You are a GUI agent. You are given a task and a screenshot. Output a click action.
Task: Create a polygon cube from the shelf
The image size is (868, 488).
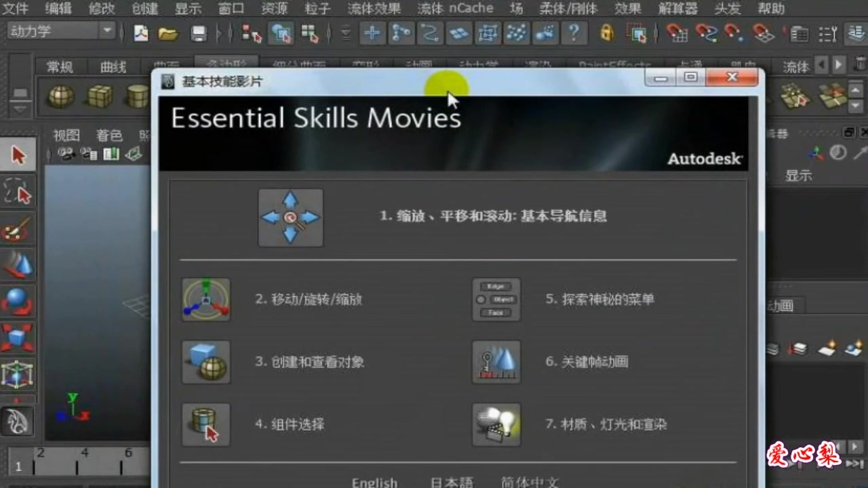(x=100, y=98)
